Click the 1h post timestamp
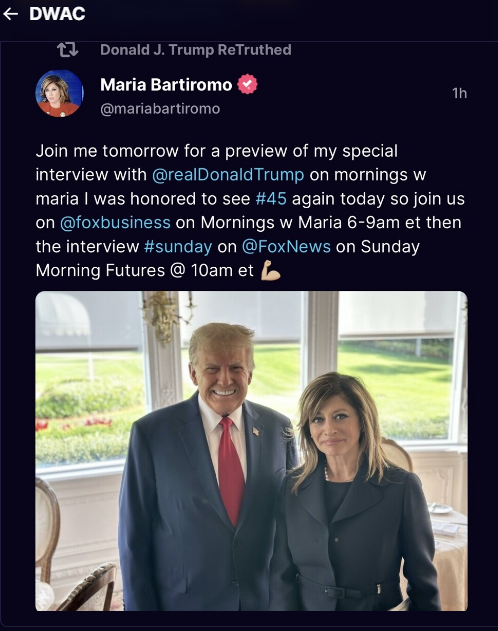Image resolution: width=498 pixels, height=631 pixels. click(x=460, y=93)
